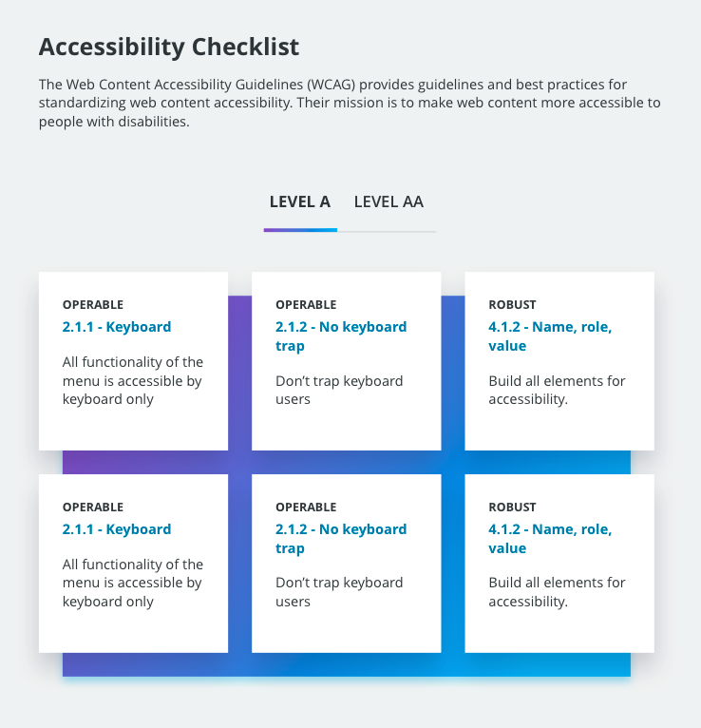The image size is (701, 728).
Task: Click top-row text 'All functionality of the menu'
Action: click(x=133, y=381)
